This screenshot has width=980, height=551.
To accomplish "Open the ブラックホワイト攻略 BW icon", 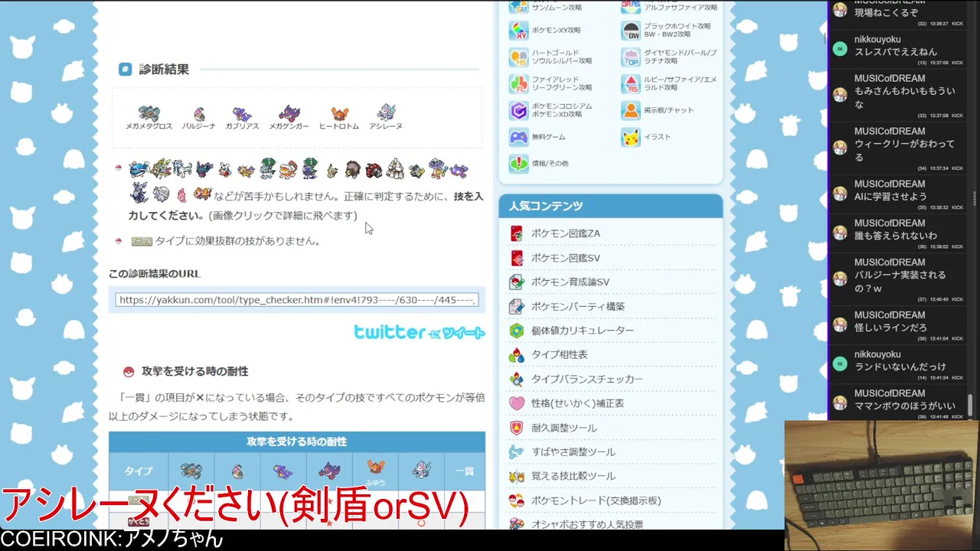I will [631, 31].
